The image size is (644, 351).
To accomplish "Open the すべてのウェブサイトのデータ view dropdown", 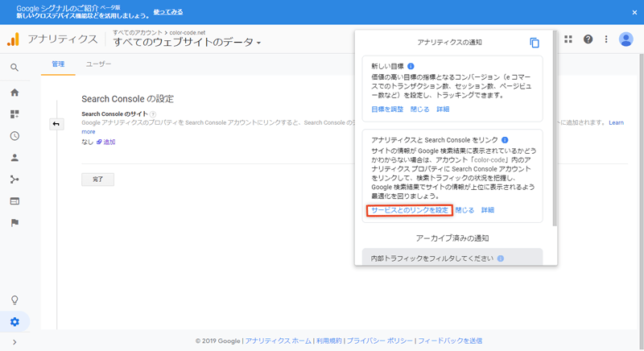I will 187,43.
